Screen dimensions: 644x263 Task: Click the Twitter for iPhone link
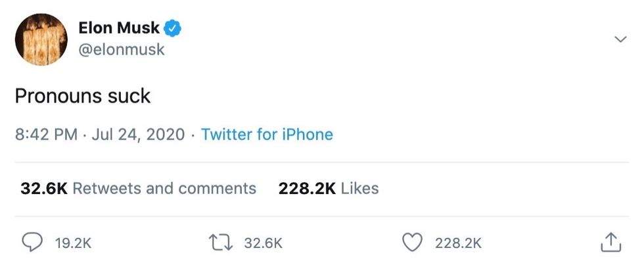click(x=267, y=135)
